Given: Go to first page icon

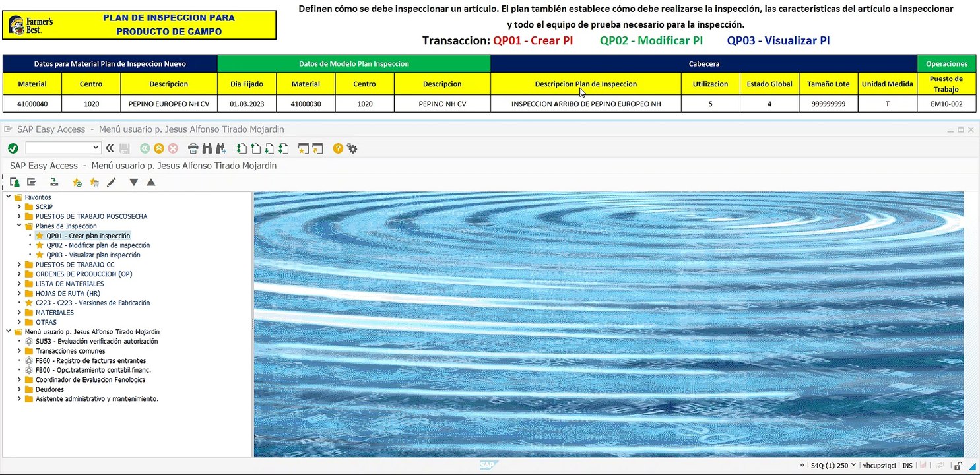Looking at the screenshot, I should click(x=242, y=148).
